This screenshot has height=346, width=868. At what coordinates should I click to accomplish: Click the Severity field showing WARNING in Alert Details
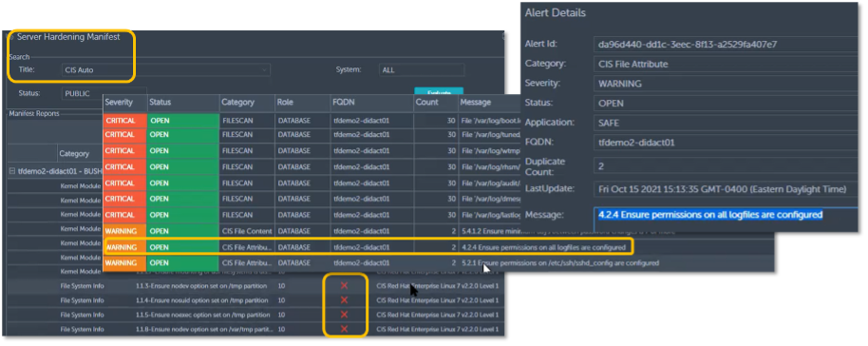pyautogui.click(x=726, y=84)
